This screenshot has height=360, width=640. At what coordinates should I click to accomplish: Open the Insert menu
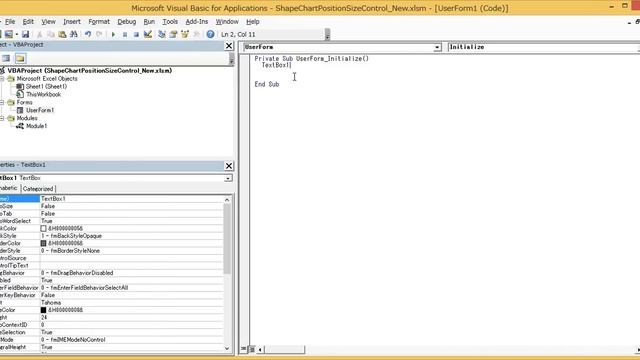[72, 22]
